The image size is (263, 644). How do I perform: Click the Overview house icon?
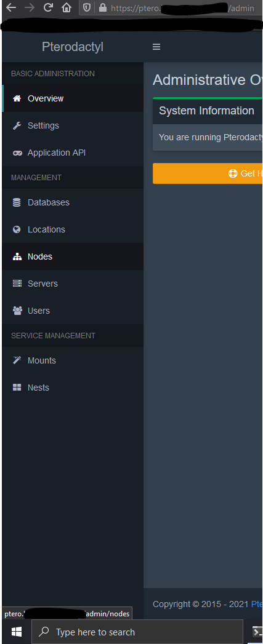click(x=17, y=98)
